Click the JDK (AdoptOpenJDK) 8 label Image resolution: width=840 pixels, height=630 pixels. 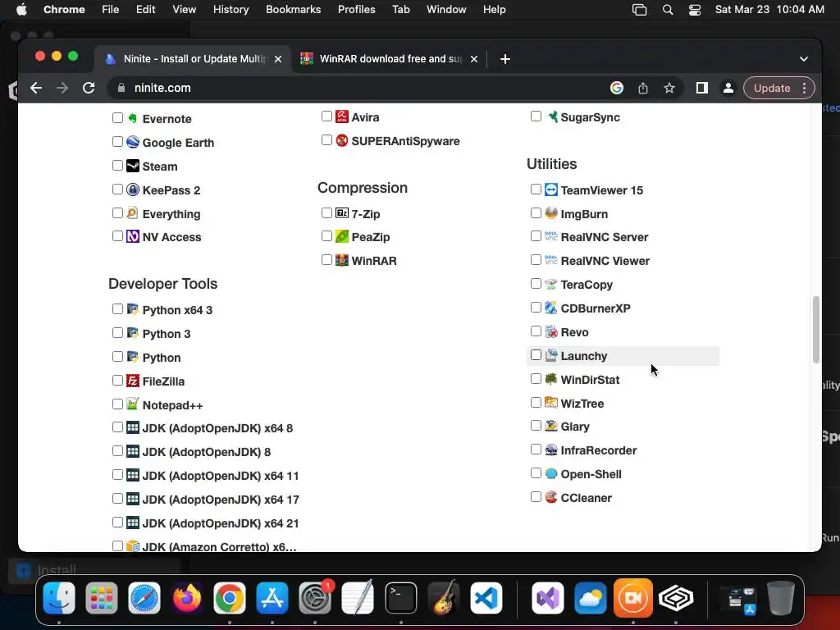pyautogui.click(x=206, y=452)
